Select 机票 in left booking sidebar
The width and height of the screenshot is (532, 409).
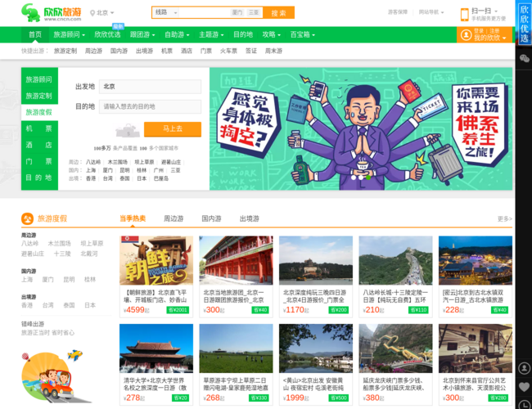click(38, 128)
